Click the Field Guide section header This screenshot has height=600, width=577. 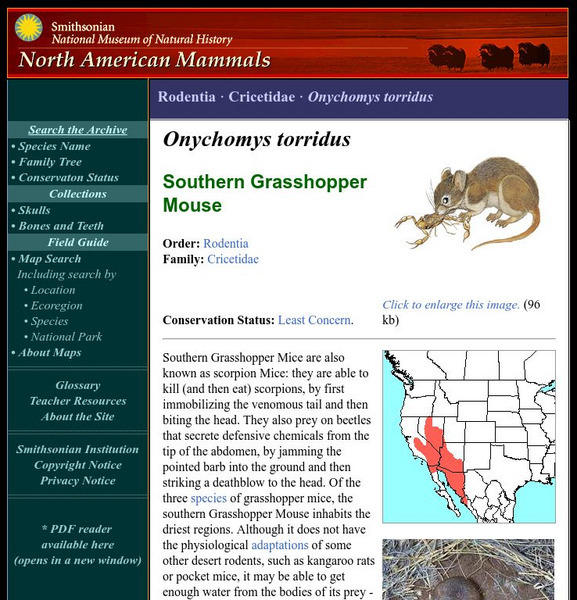point(78,242)
